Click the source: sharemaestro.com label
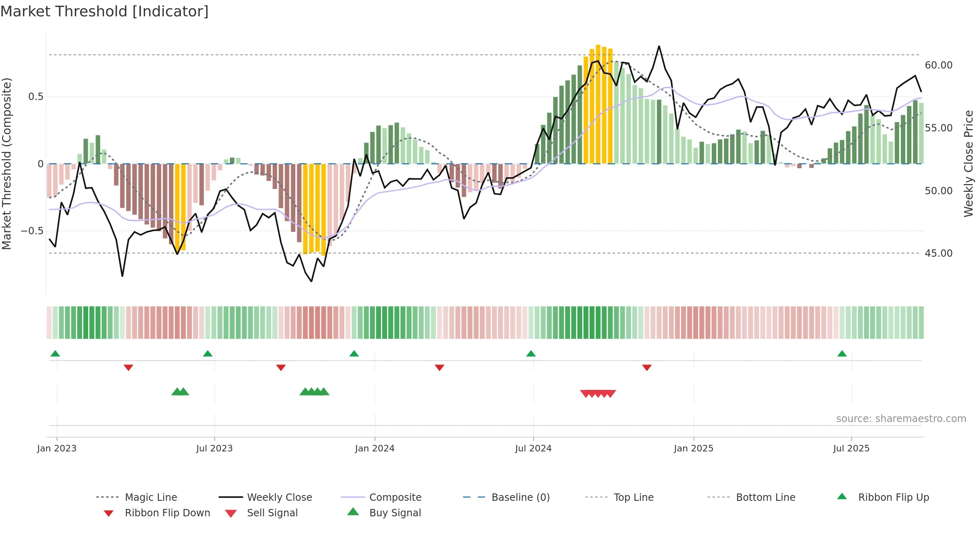The height and width of the screenshot is (551, 980). (901, 419)
